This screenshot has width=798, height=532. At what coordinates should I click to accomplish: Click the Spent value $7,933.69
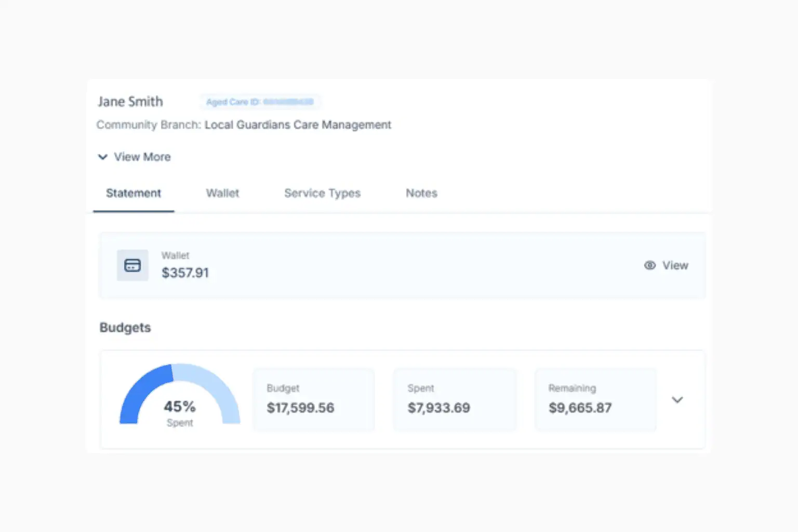[439, 408]
